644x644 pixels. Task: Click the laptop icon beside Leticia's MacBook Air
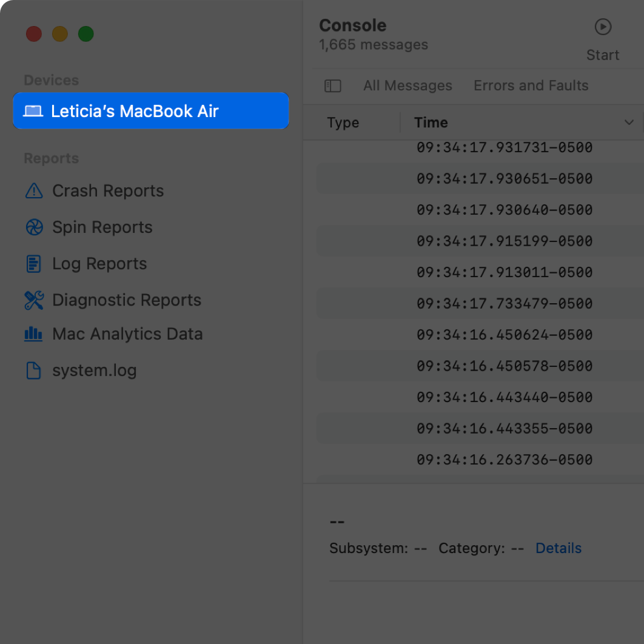[x=33, y=111]
